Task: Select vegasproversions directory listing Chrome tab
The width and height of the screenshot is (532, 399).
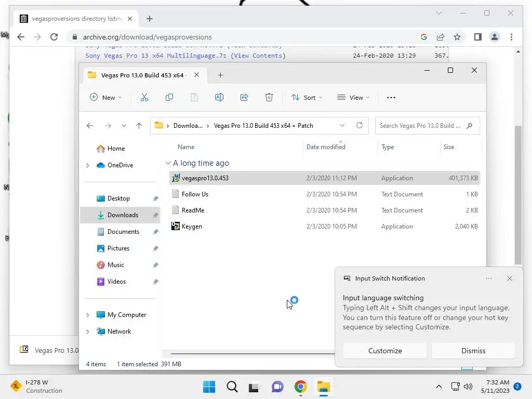Action: pos(76,19)
